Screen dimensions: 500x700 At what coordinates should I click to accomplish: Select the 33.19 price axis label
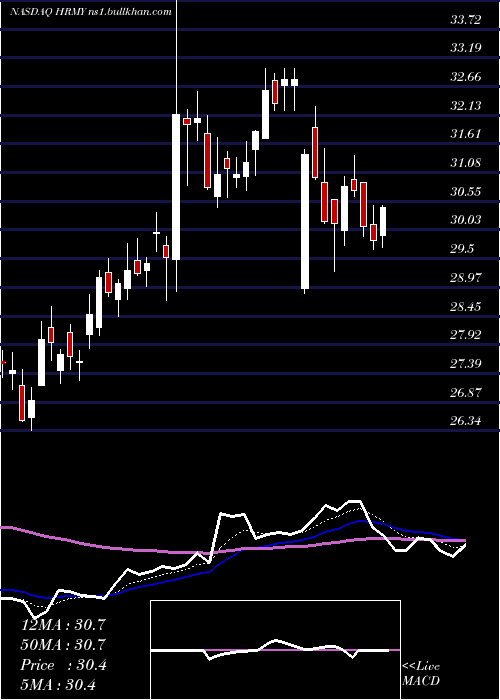[466, 48]
